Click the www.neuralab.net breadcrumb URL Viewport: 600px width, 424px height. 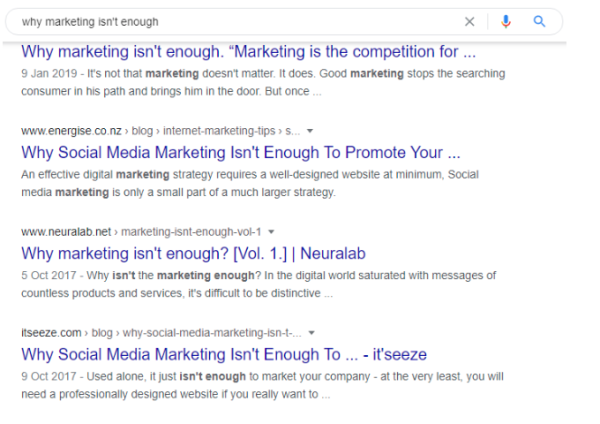pyautogui.click(x=66, y=232)
